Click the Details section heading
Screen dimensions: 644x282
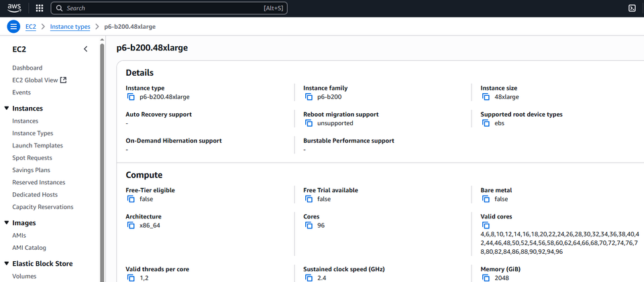(140, 73)
